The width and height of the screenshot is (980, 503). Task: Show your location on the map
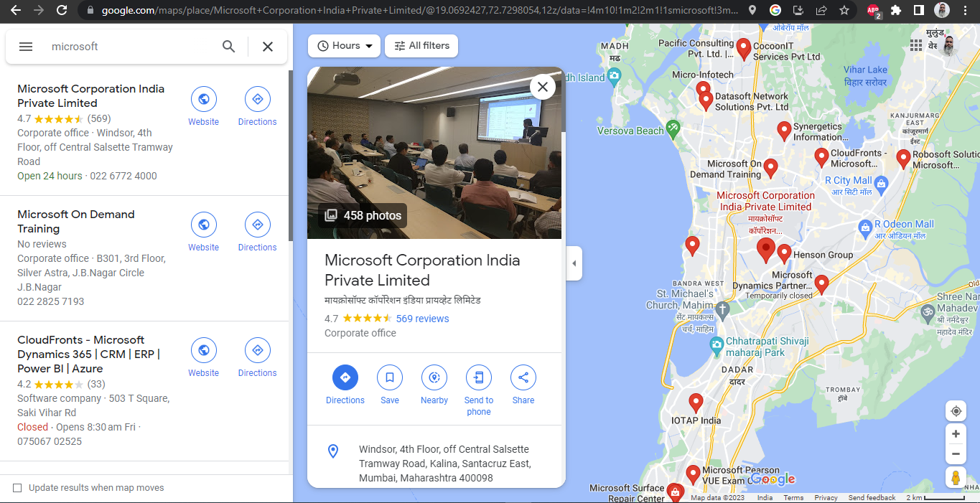point(956,411)
